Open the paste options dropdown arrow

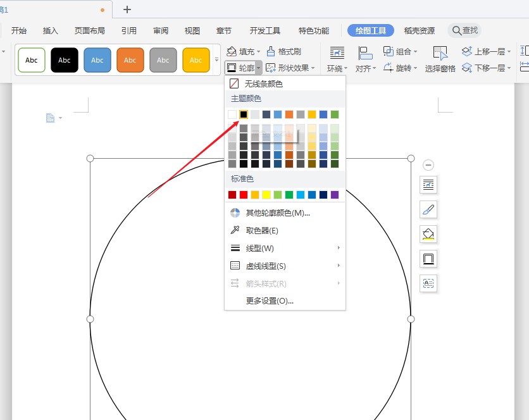(x=60, y=118)
